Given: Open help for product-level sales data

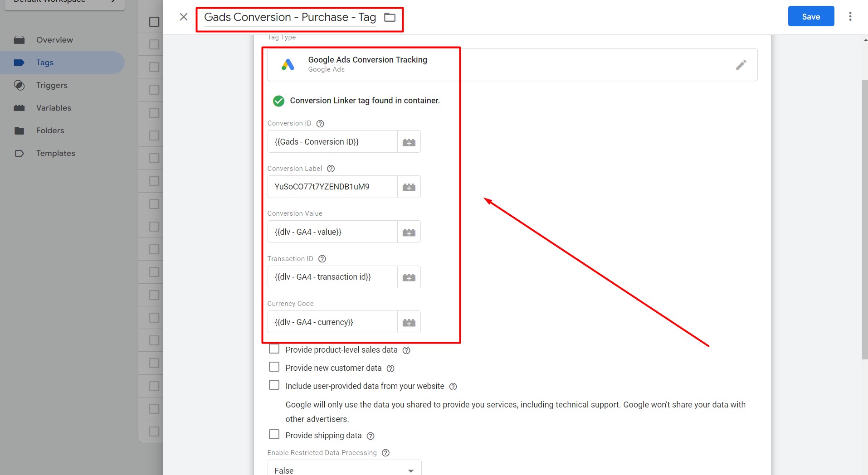Looking at the screenshot, I should (407, 350).
